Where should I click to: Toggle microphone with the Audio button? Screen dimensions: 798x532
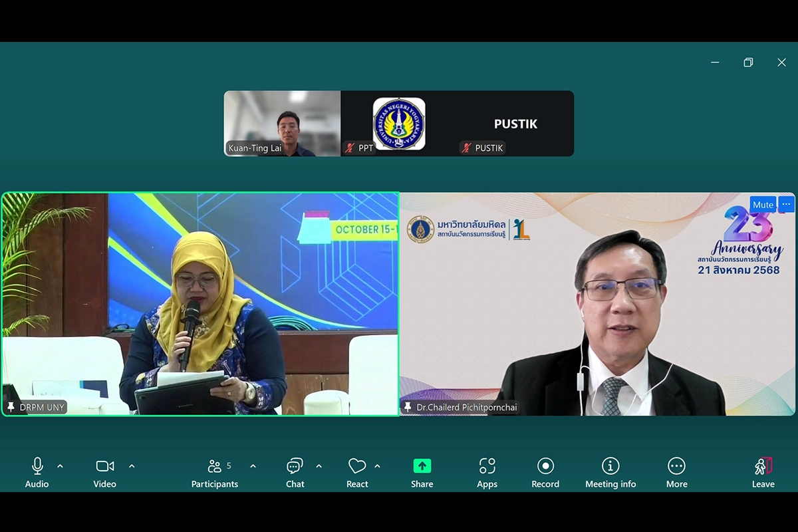coord(37,466)
